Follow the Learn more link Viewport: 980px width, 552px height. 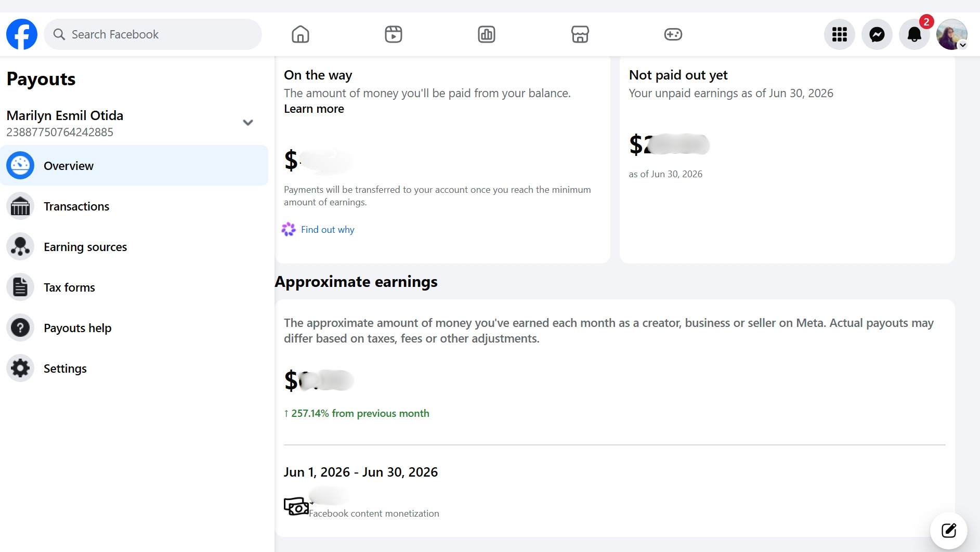pyautogui.click(x=314, y=109)
